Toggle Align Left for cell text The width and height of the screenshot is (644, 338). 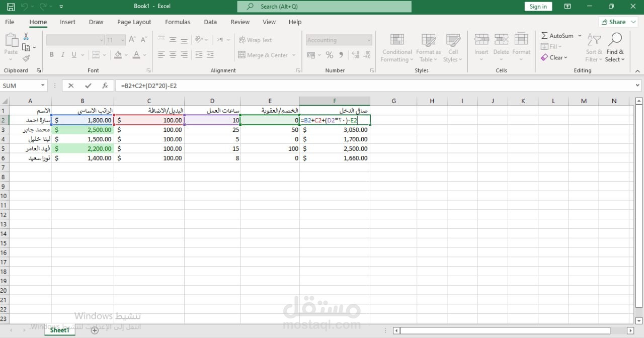pos(162,55)
